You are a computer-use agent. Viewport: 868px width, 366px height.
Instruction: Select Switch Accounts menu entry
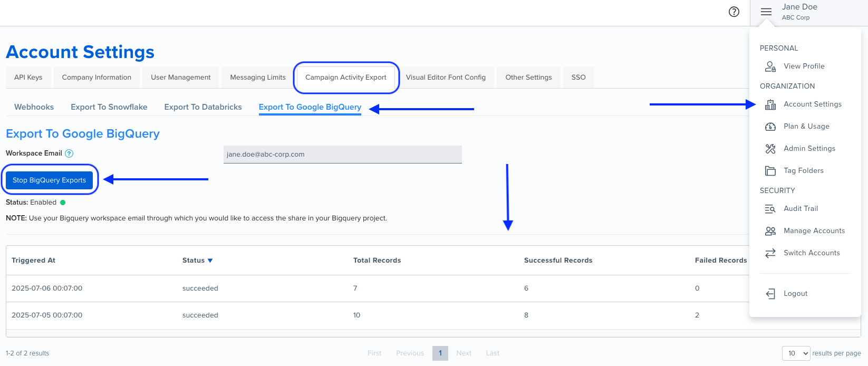[x=812, y=253]
